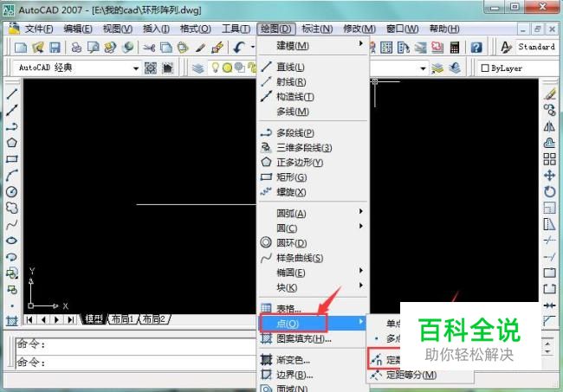Image resolution: width=563 pixels, height=392 pixels.
Task: Select the Revision Cloud tool in left toolbar
Action: tap(12, 208)
